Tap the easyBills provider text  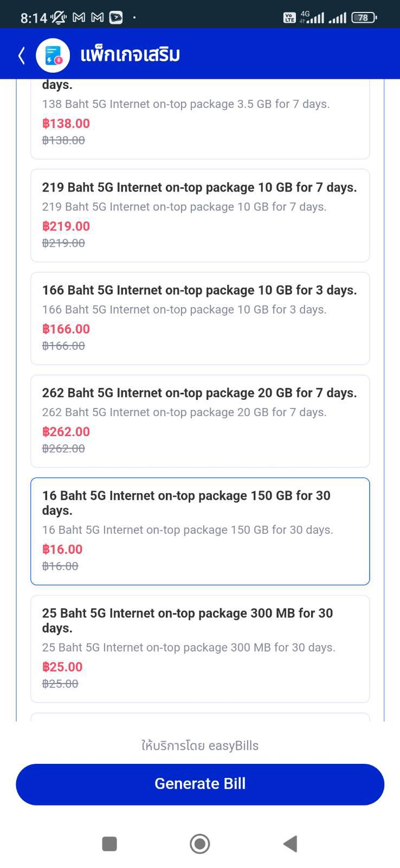click(x=200, y=745)
